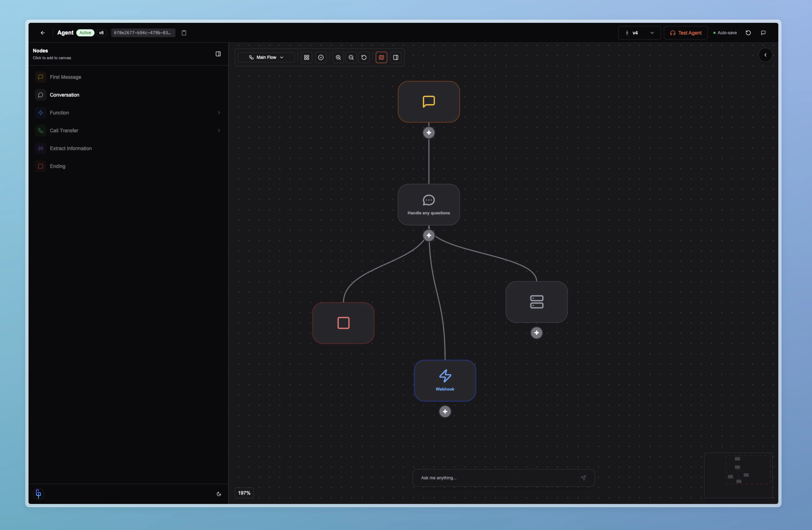The width and height of the screenshot is (812, 530).
Task: Toggle dark mode in the sidebar footer
Action: [219, 494]
